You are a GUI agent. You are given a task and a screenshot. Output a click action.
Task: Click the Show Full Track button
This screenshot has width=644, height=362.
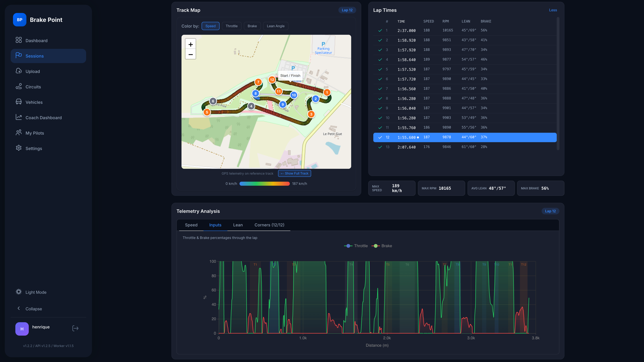(x=294, y=173)
